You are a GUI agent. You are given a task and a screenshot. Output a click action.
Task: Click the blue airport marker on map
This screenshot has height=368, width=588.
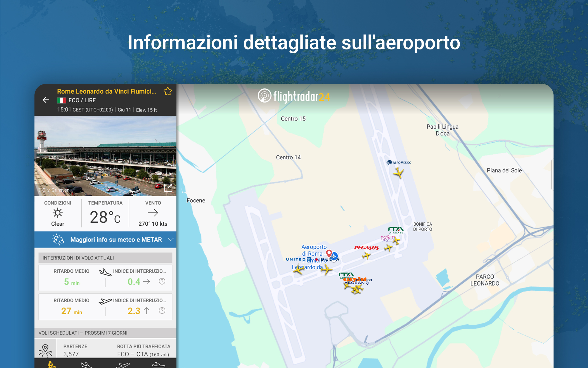click(x=335, y=256)
